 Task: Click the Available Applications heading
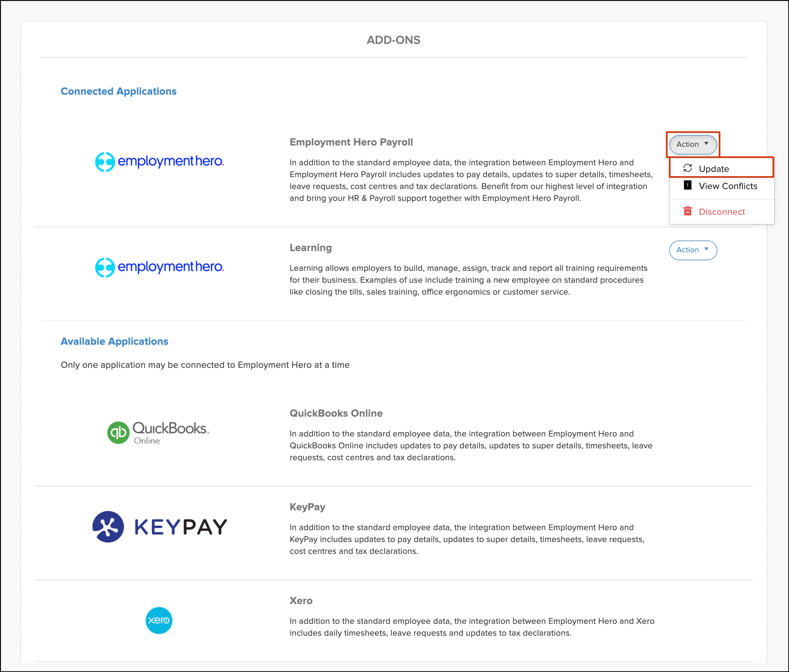[x=114, y=341]
